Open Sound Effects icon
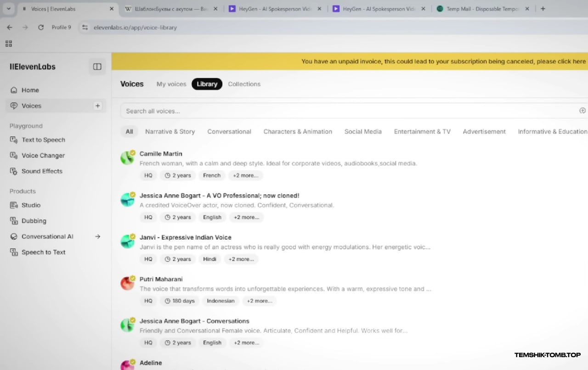588x370 pixels. click(14, 171)
